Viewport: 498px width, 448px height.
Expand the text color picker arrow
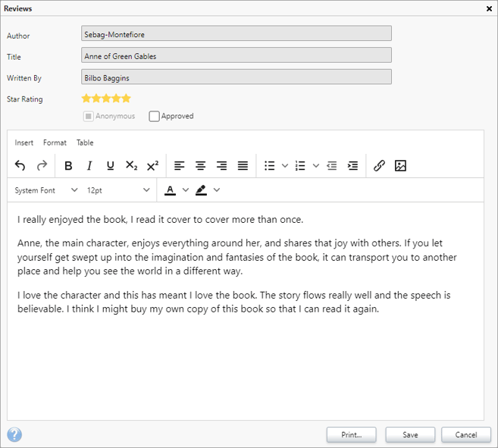coord(186,190)
